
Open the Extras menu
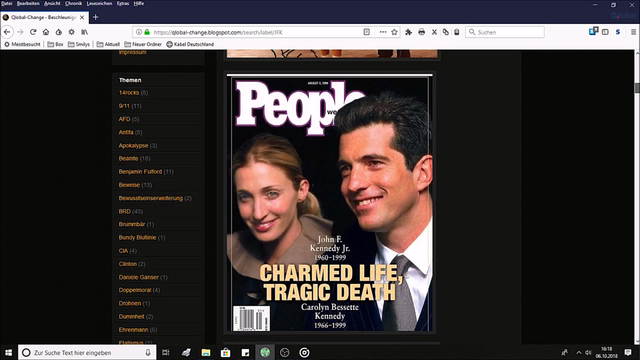click(x=123, y=3)
